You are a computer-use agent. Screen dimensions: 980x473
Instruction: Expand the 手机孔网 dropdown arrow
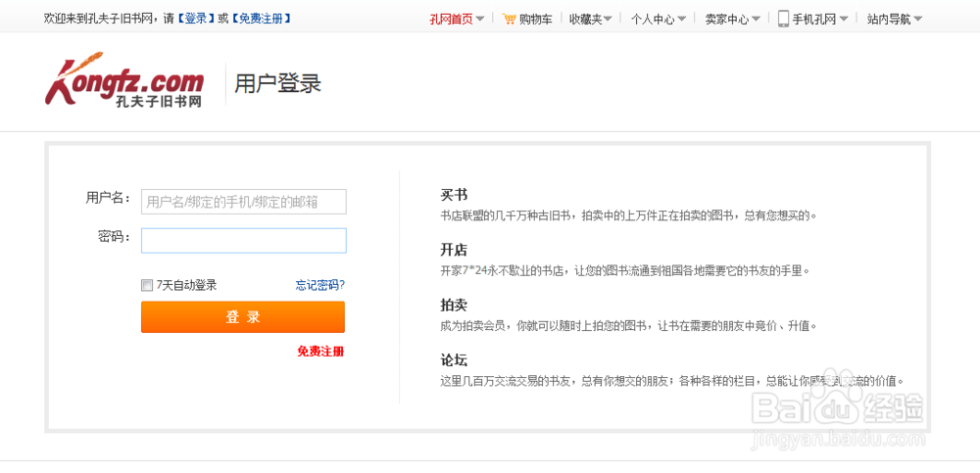click(844, 19)
